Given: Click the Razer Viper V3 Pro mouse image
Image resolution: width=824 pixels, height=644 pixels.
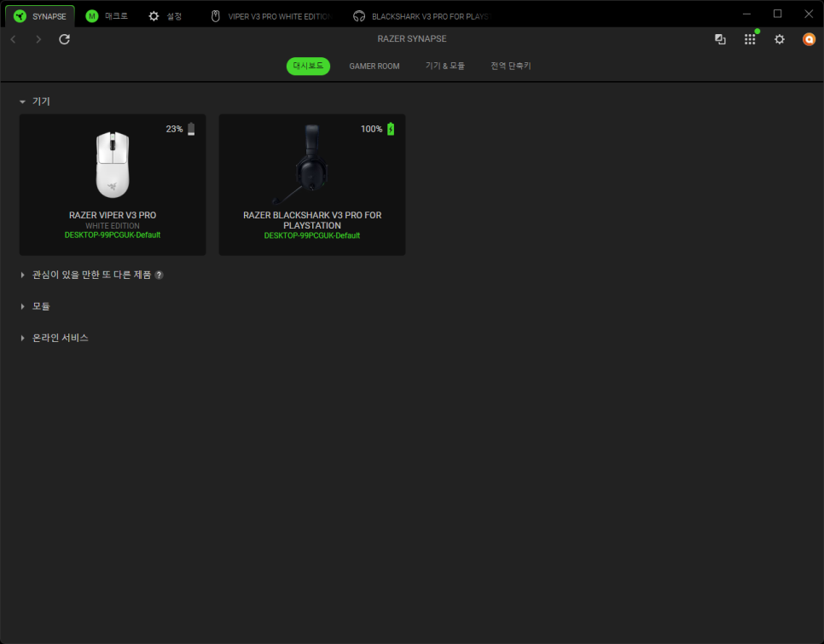Looking at the screenshot, I should tap(113, 165).
